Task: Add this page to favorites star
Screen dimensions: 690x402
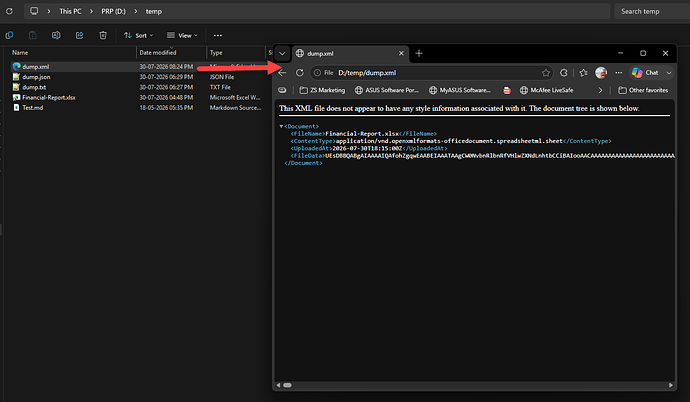Action: coord(546,73)
